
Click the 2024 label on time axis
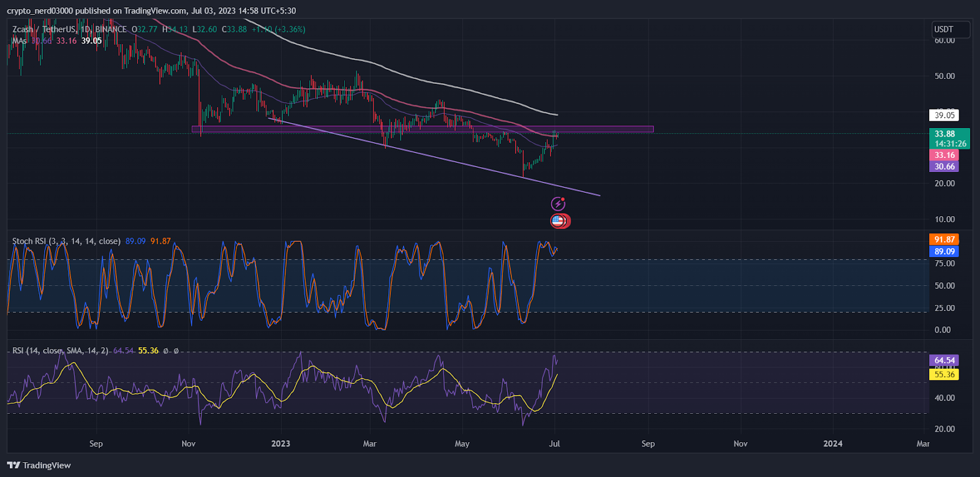832,443
